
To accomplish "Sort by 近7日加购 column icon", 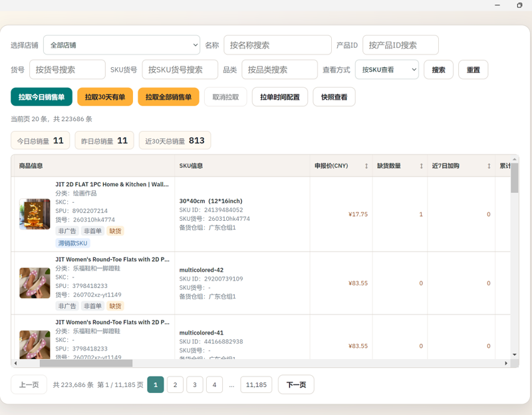I will (x=489, y=166).
